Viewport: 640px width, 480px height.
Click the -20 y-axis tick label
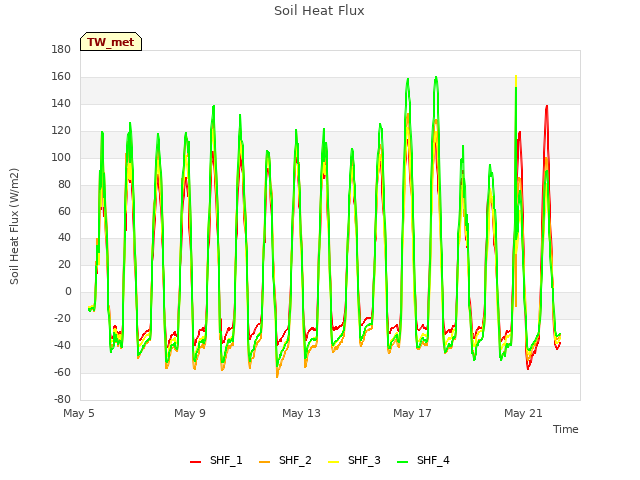point(62,318)
